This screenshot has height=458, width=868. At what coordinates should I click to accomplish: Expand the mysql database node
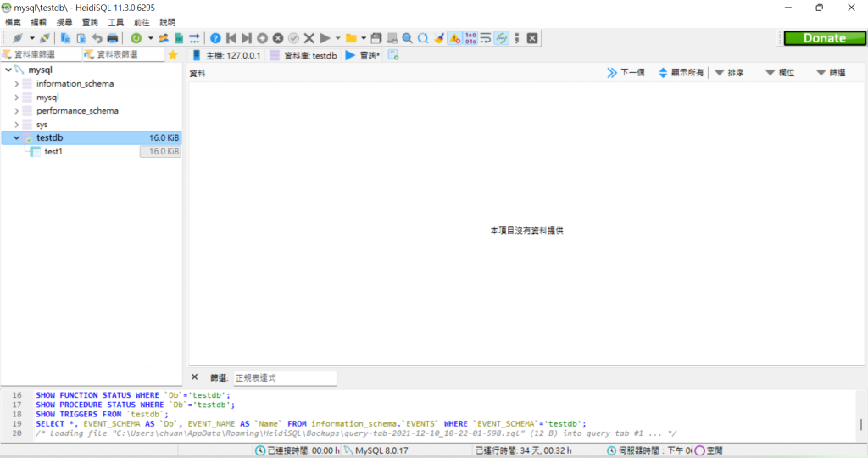[17, 98]
